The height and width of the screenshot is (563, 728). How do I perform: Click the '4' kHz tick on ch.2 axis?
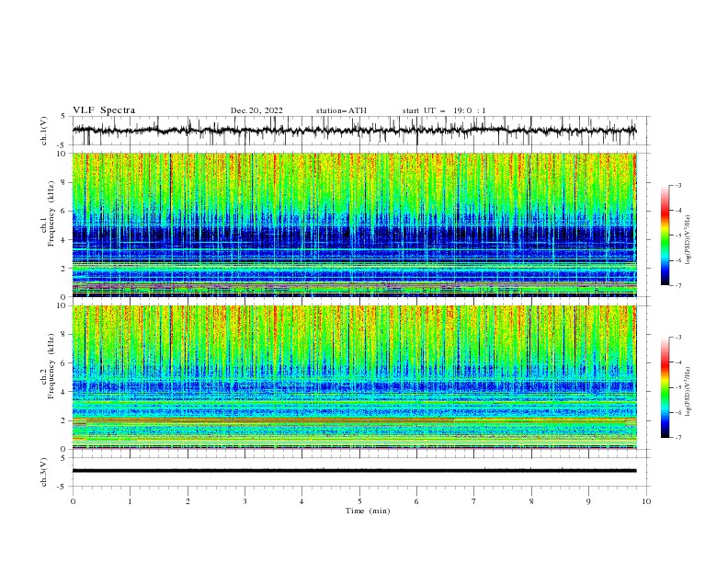pos(64,392)
